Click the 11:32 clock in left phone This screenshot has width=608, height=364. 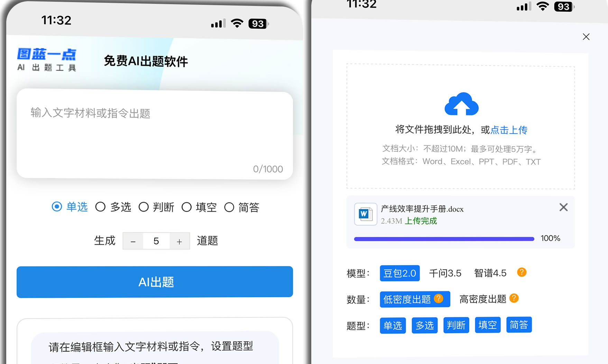point(56,20)
